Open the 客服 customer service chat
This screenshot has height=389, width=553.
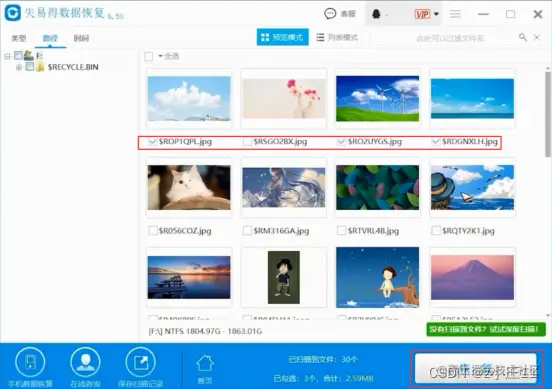[340, 14]
